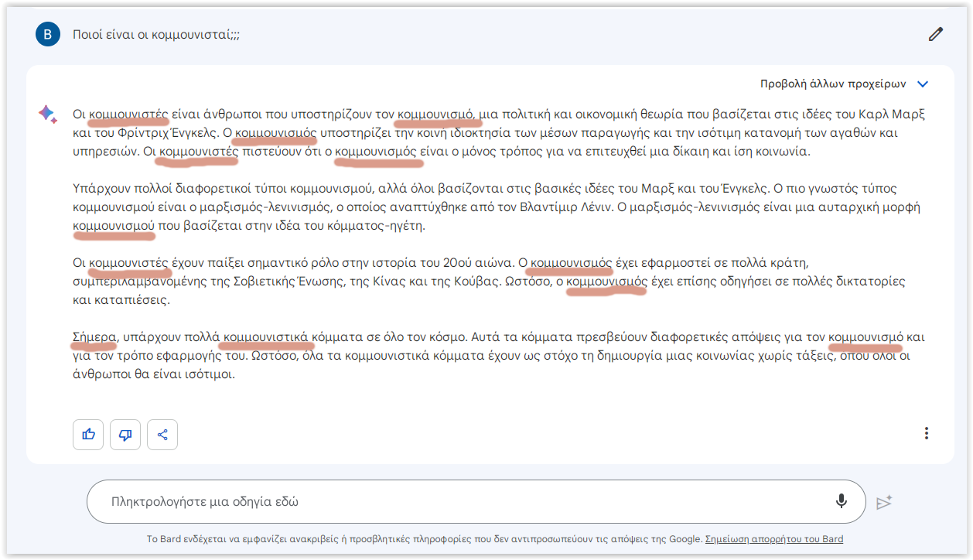Screen dimensions: 973x560
Task: Focus the "Πληκτρολογήστε μια οδηγία εδώ" field
Action: pyautogui.click(x=464, y=501)
